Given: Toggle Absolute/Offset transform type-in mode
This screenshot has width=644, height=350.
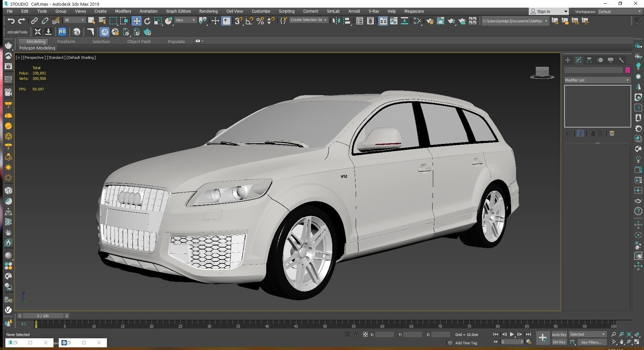Looking at the screenshot, I should (x=365, y=334).
